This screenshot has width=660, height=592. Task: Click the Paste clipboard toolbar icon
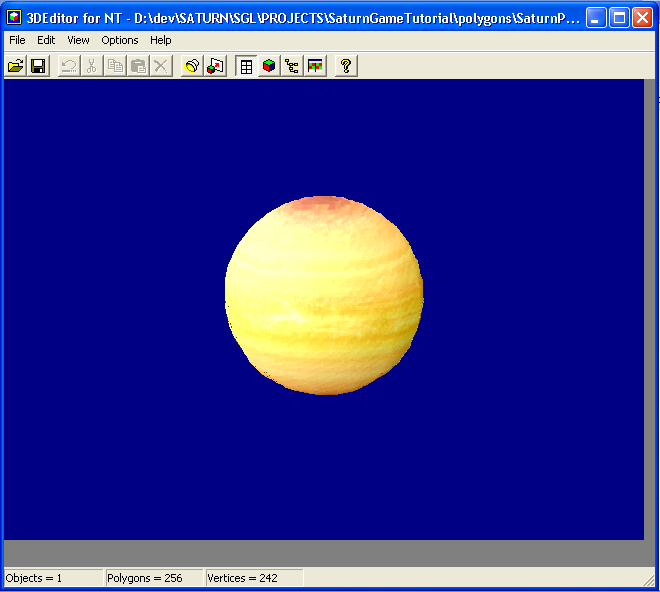(x=138, y=66)
